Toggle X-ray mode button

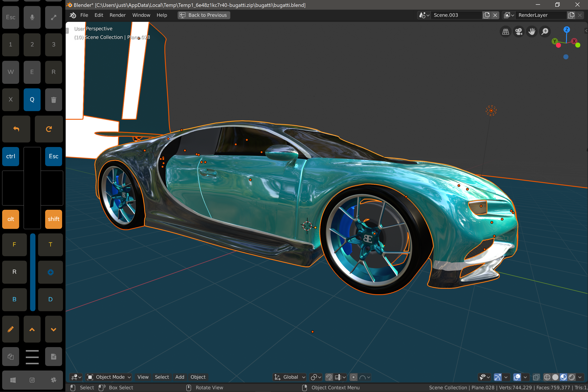[x=536, y=377]
